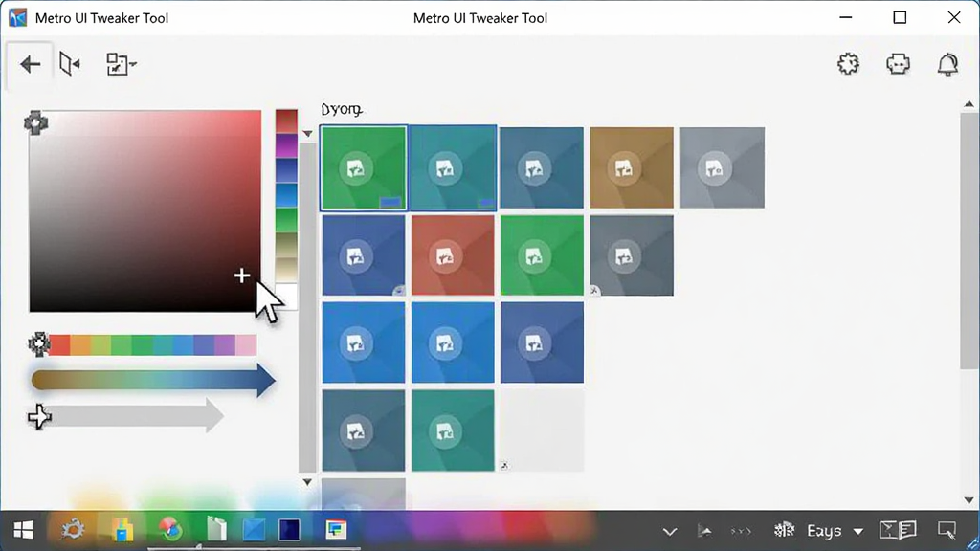Go back with the left arrow button
980x551 pixels.
[x=30, y=64]
